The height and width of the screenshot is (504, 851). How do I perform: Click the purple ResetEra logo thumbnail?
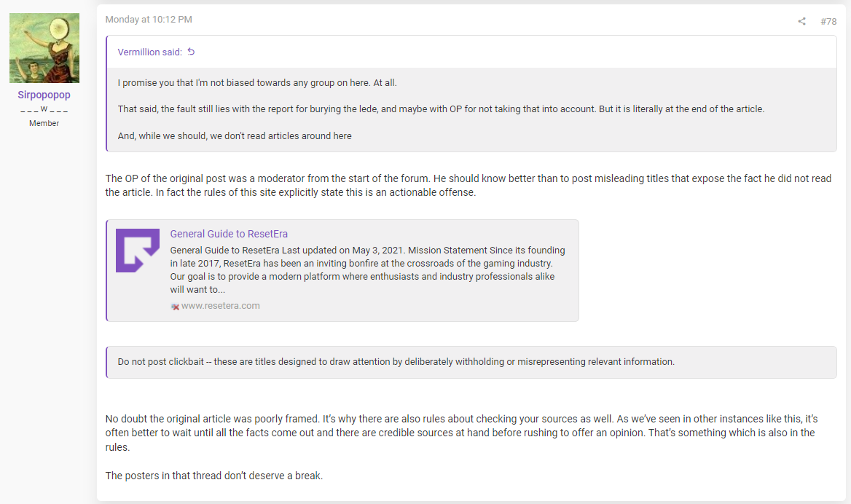click(138, 250)
